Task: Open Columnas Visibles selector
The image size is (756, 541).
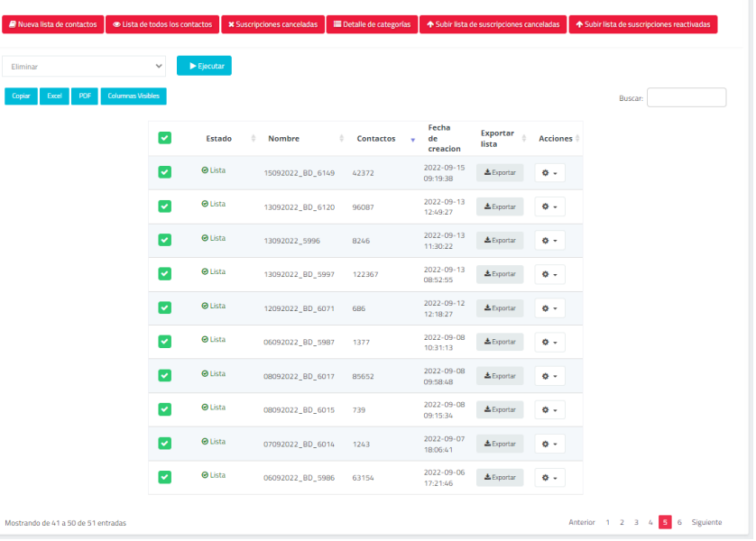Action: click(x=134, y=96)
